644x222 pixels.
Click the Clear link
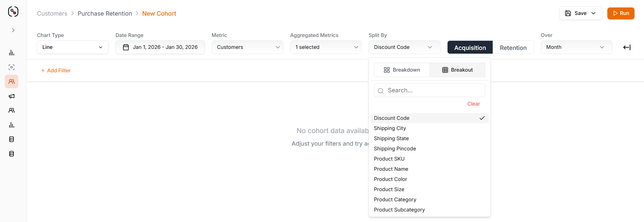pyautogui.click(x=473, y=104)
